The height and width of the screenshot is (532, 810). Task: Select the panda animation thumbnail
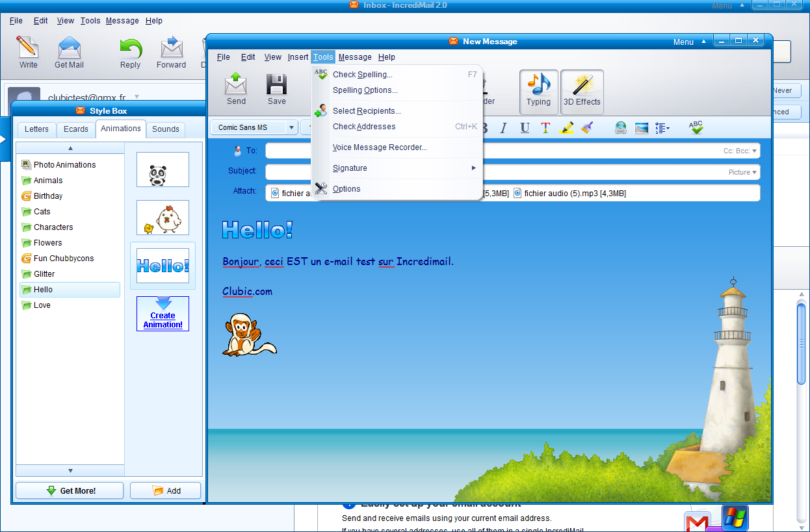[163, 171]
